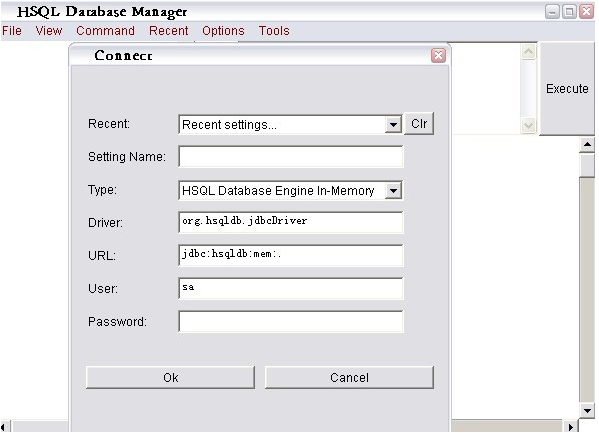Expand the Type dropdown arrow
The image size is (599, 434).
(x=393, y=190)
